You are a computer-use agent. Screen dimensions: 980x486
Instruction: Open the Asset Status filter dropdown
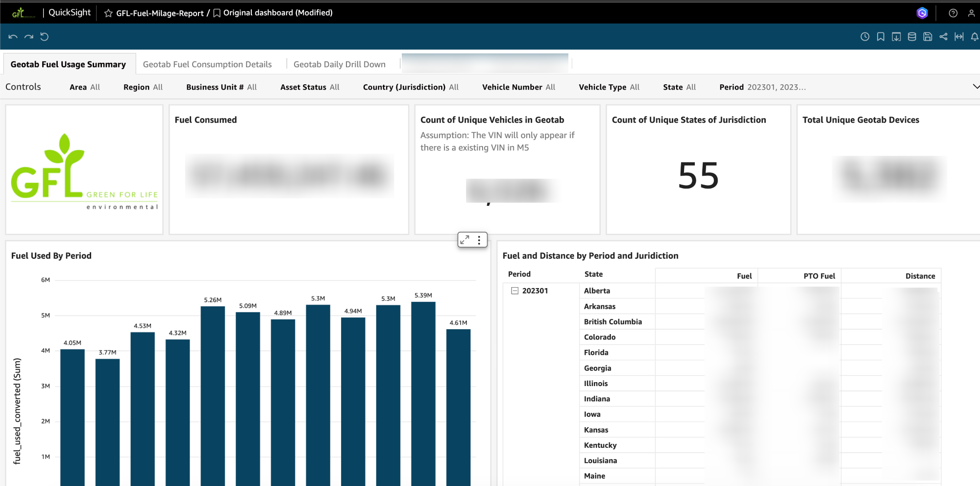(x=310, y=87)
